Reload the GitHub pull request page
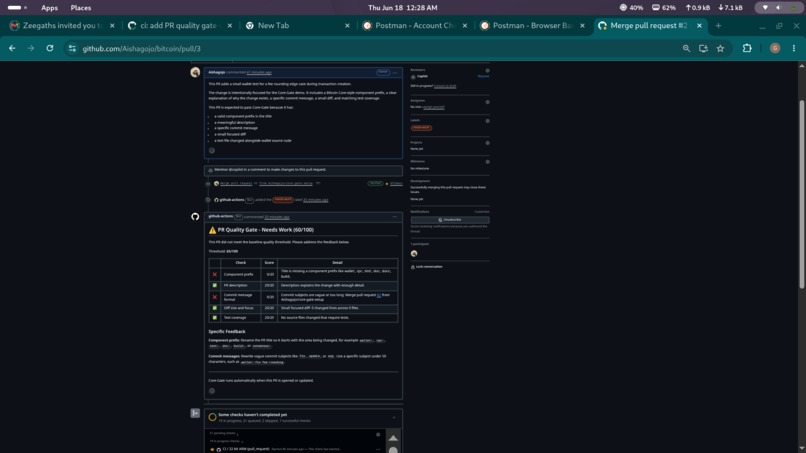806x453 pixels. [50, 48]
